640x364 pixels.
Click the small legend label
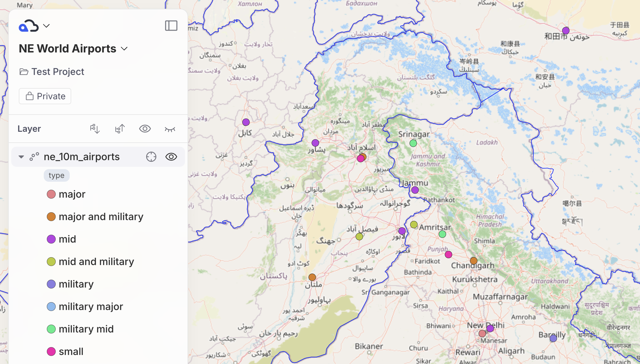click(x=71, y=352)
